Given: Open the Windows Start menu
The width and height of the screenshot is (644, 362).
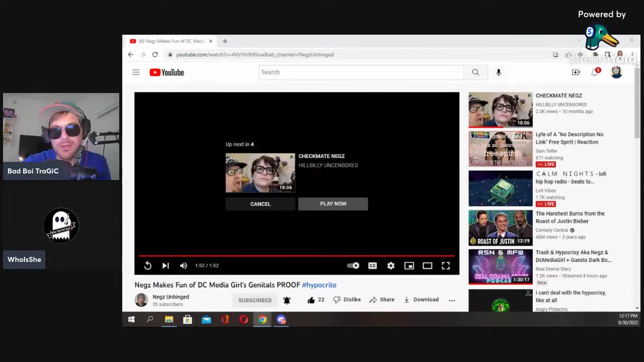Looking at the screenshot, I should [x=131, y=320].
